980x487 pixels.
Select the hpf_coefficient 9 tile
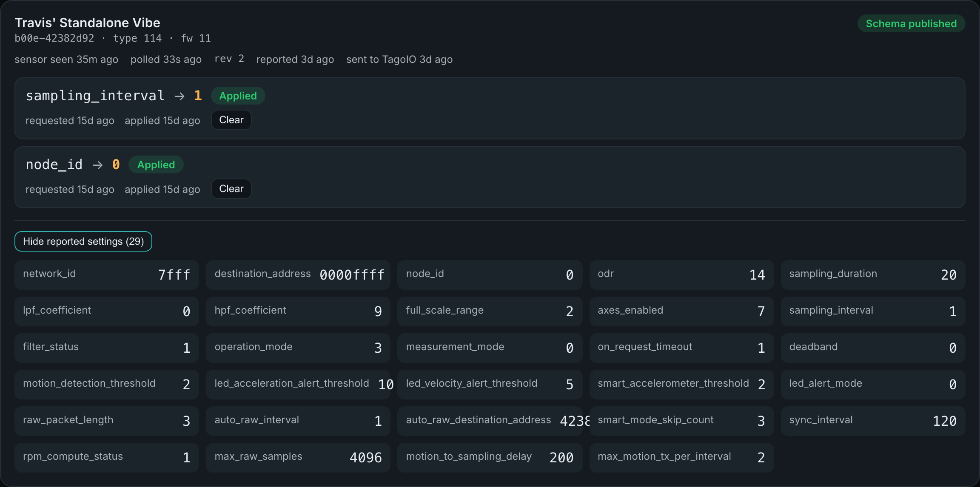(298, 311)
